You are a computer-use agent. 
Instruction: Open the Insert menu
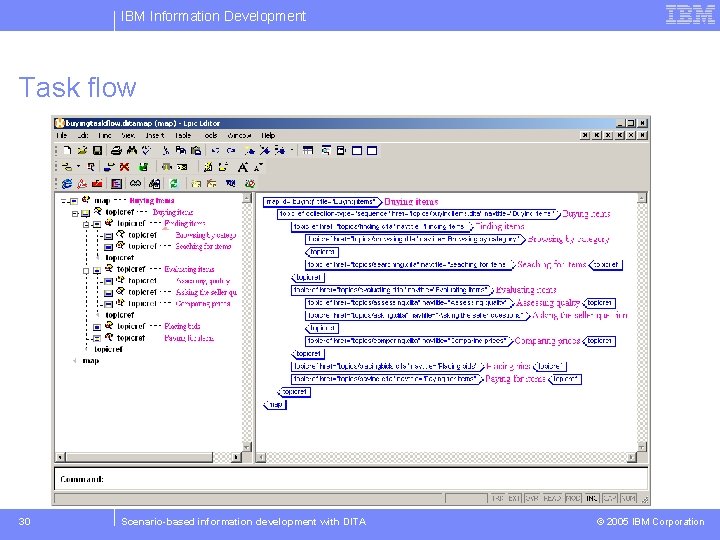(155, 135)
